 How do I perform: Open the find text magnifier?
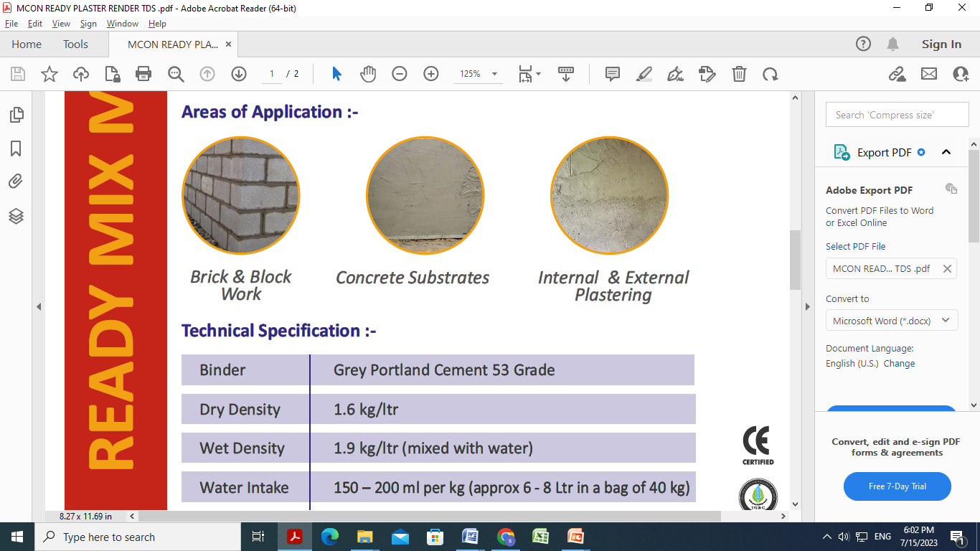[176, 74]
